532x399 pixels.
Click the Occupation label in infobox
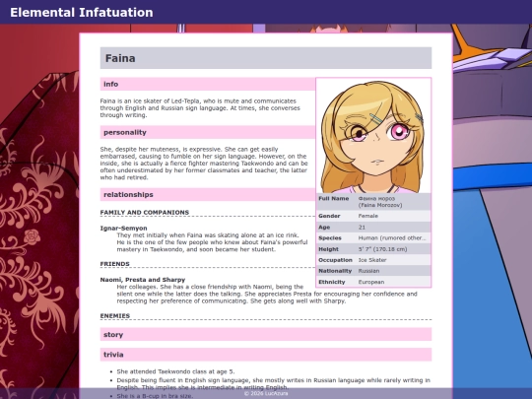click(335, 260)
